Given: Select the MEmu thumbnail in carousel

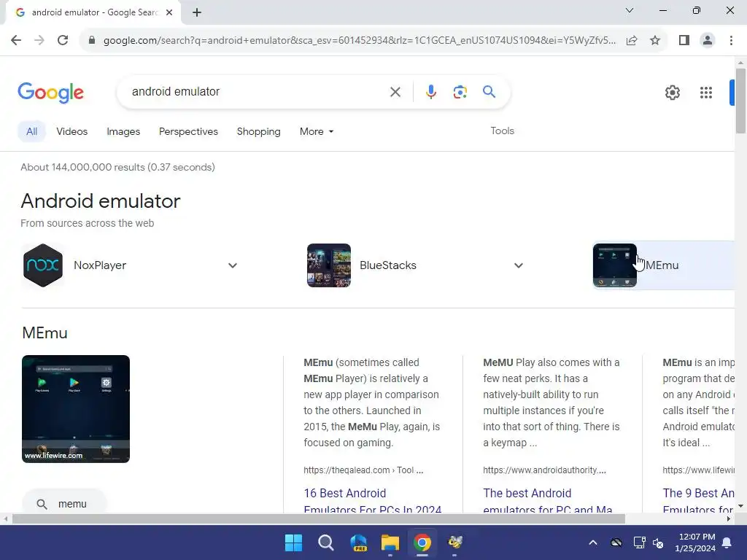Looking at the screenshot, I should [614, 265].
